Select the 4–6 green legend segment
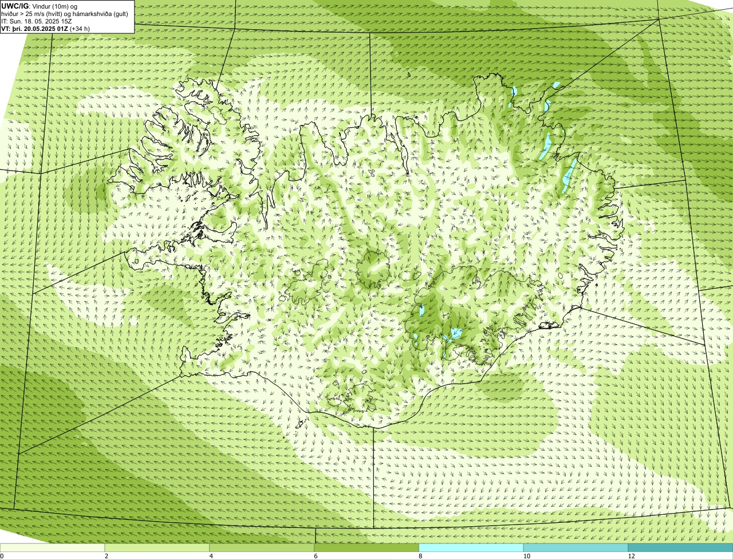The image size is (733, 560). (x=262, y=547)
